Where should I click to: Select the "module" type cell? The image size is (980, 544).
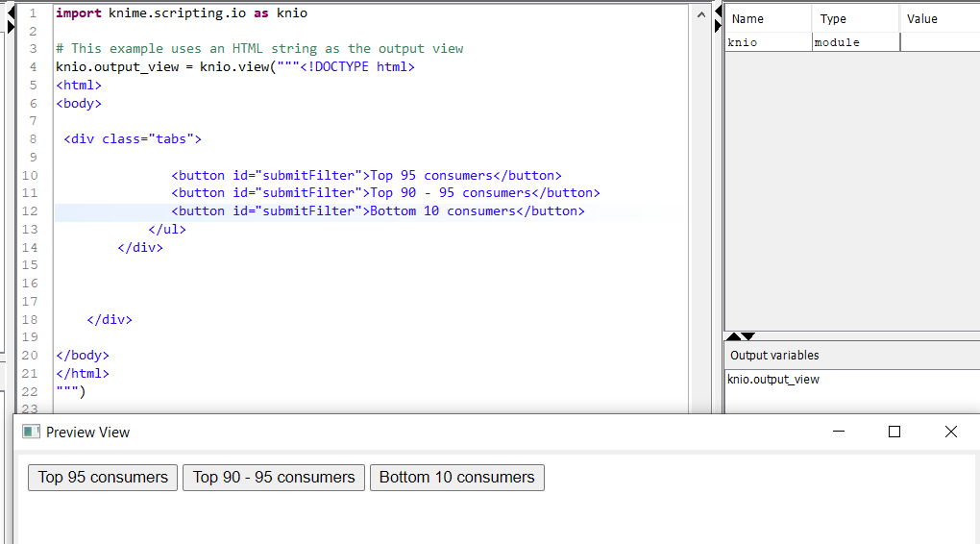point(856,42)
